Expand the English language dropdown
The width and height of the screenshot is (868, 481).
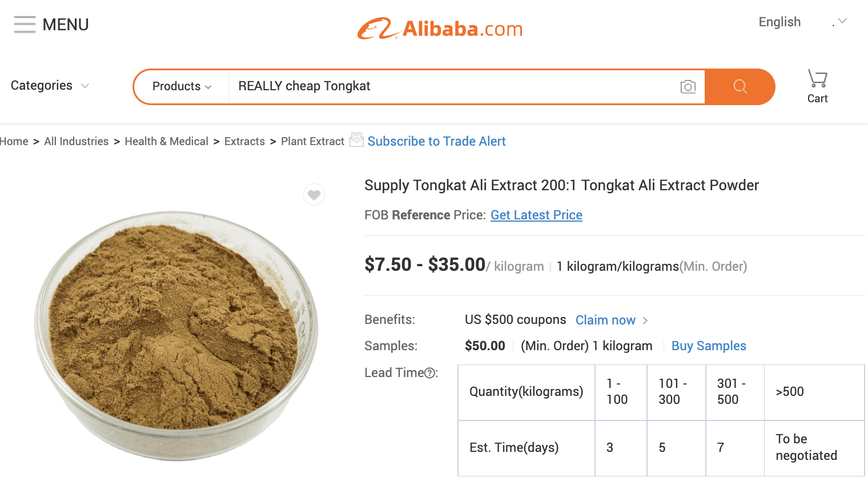779,22
